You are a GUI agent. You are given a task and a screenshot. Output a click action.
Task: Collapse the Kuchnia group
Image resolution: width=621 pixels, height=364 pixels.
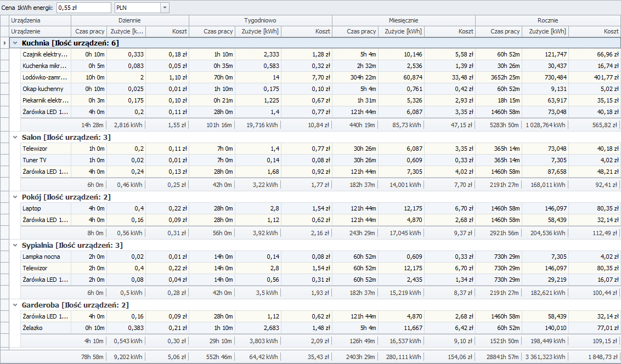pyautogui.click(x=15, y=43)
